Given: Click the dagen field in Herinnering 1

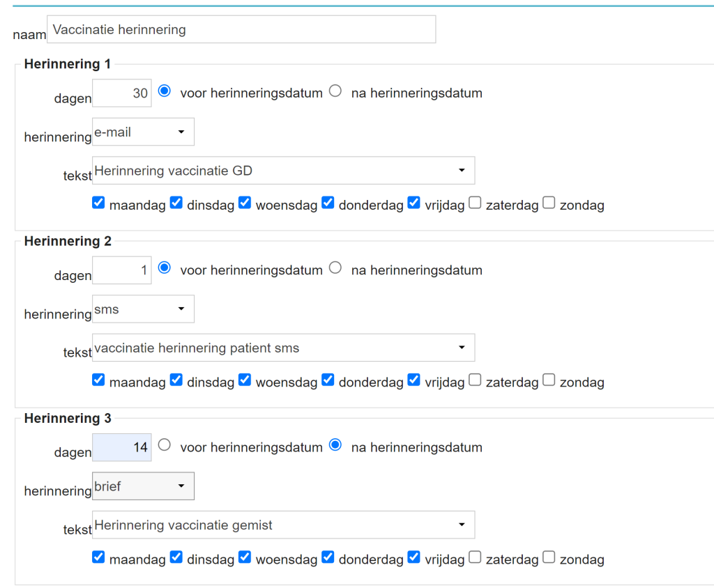Looking at the screenshot, I should [122, 93].
